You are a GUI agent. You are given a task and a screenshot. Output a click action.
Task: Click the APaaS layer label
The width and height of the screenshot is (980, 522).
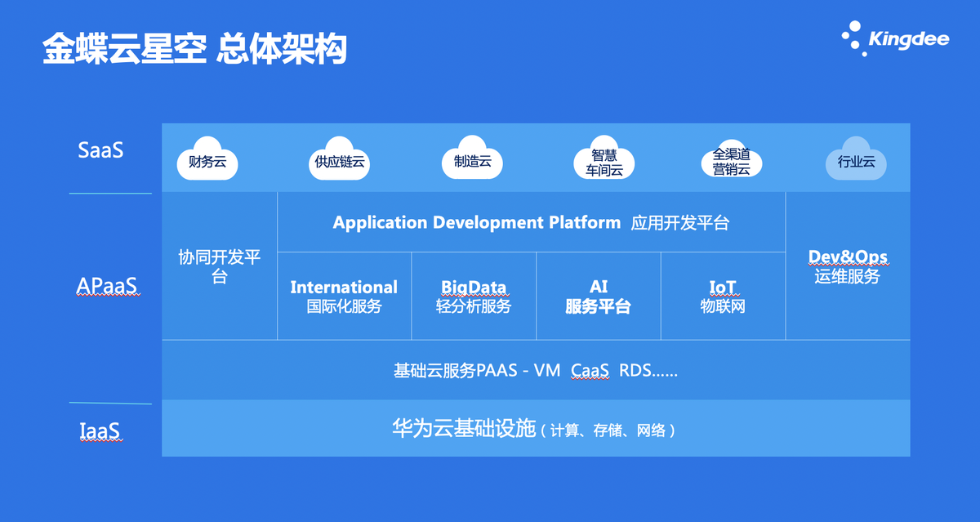[x=106, y=286]
